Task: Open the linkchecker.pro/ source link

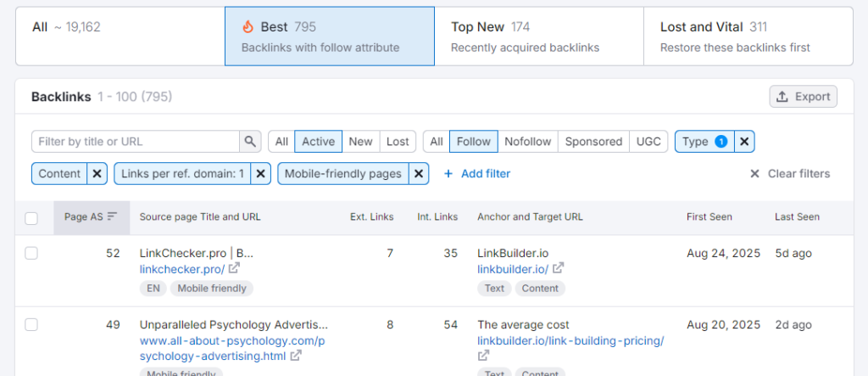Action: (182, 269)
